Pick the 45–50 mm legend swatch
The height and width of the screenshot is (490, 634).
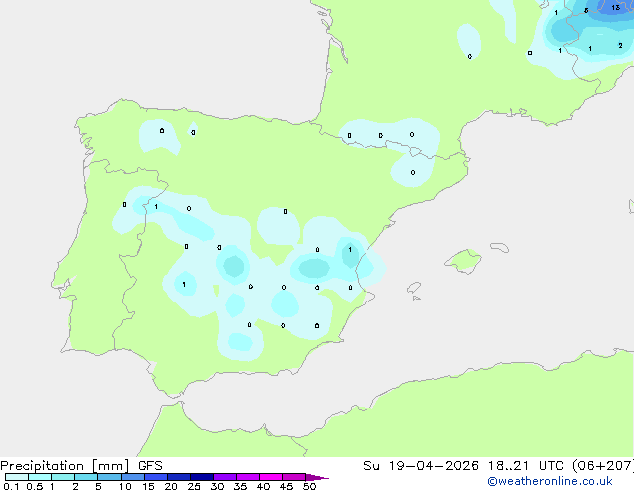(x=294, y=477)
